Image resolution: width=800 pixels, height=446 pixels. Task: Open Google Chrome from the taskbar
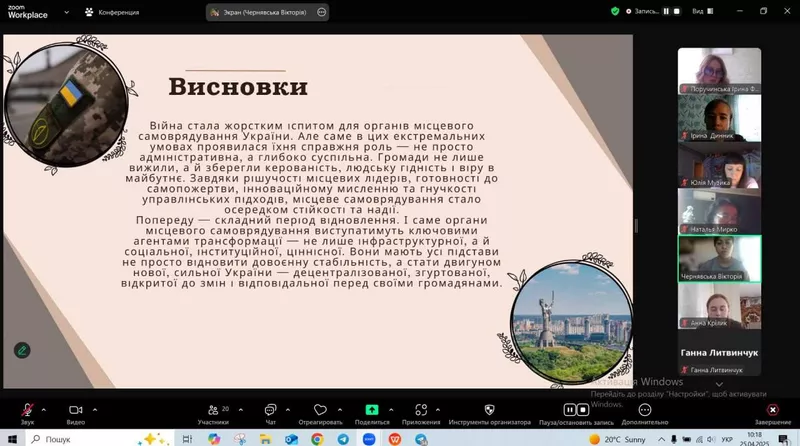pos(317,439)
